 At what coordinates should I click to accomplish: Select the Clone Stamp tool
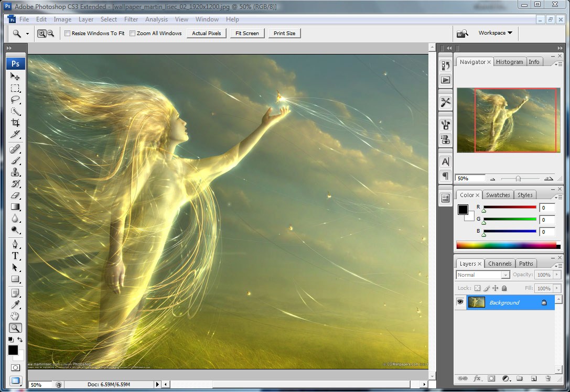point(15,171)
